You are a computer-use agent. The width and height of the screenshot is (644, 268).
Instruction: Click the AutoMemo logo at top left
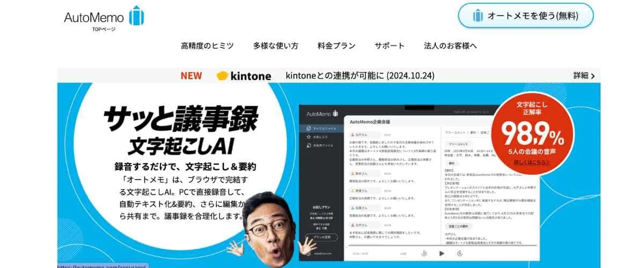click(104, 16)
